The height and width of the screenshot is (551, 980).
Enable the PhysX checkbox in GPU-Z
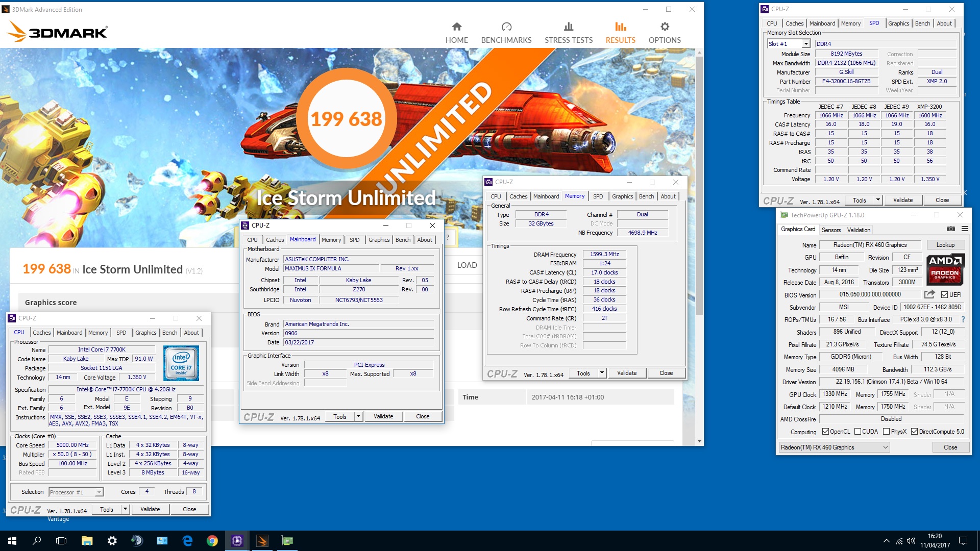pos(887,432)
